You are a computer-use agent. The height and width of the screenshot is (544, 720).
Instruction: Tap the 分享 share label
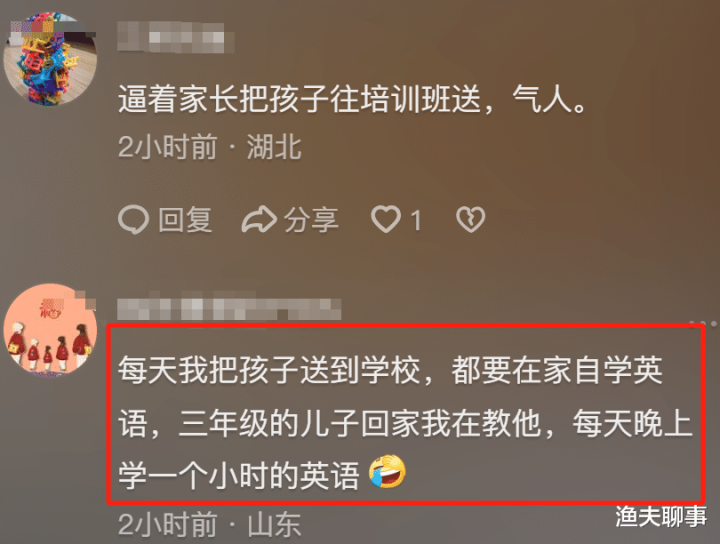[x=311, y=219]
